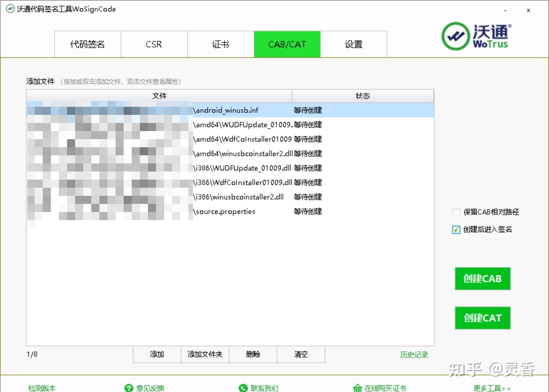Select the CAB/CAT tab
The width and height of the screenshot is (549, 392).
pyautogui.click(x=287, y=44)
